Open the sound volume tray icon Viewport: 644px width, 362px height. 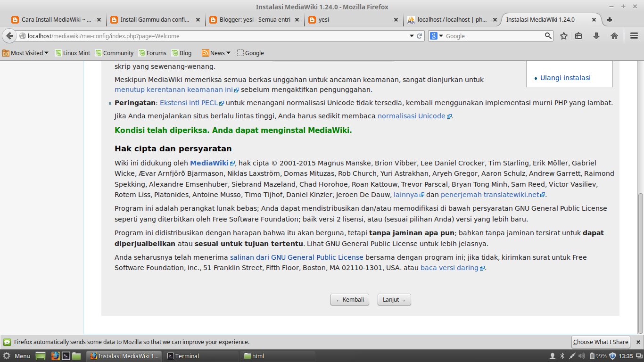(x=582, y=356)
